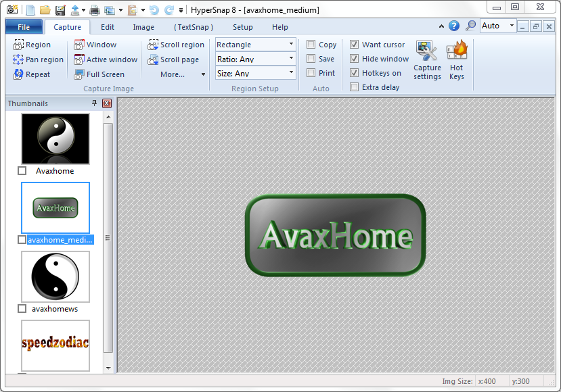Select the speedzodiac thumbnail

pyautogui.click(x=55, y=345)
